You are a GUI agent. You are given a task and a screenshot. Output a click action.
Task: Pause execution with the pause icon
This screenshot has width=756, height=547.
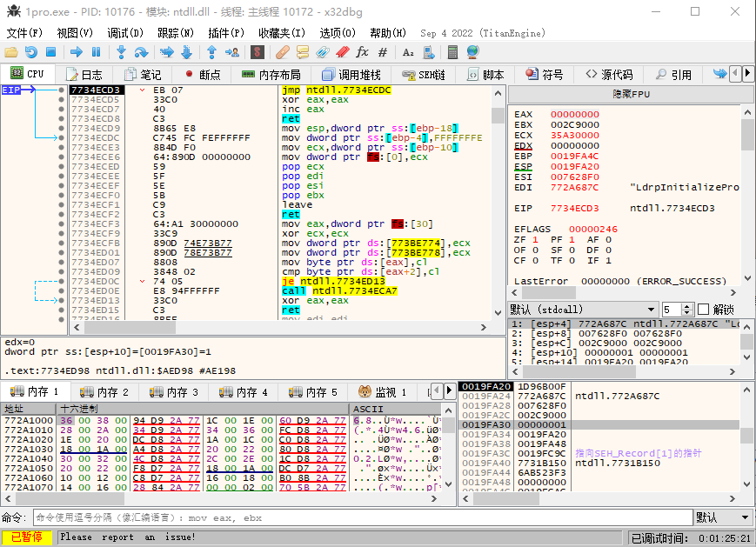[x=96, y=52]
